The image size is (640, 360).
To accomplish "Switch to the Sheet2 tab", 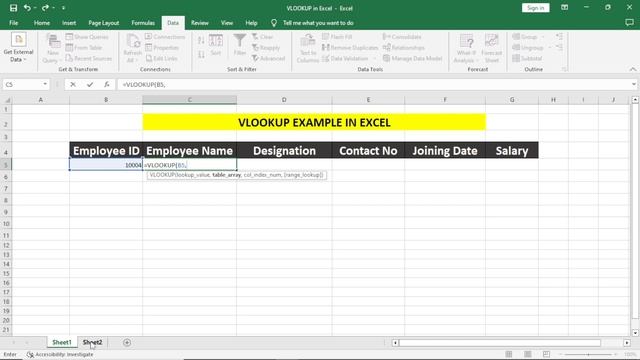I will tap(93, 342).
